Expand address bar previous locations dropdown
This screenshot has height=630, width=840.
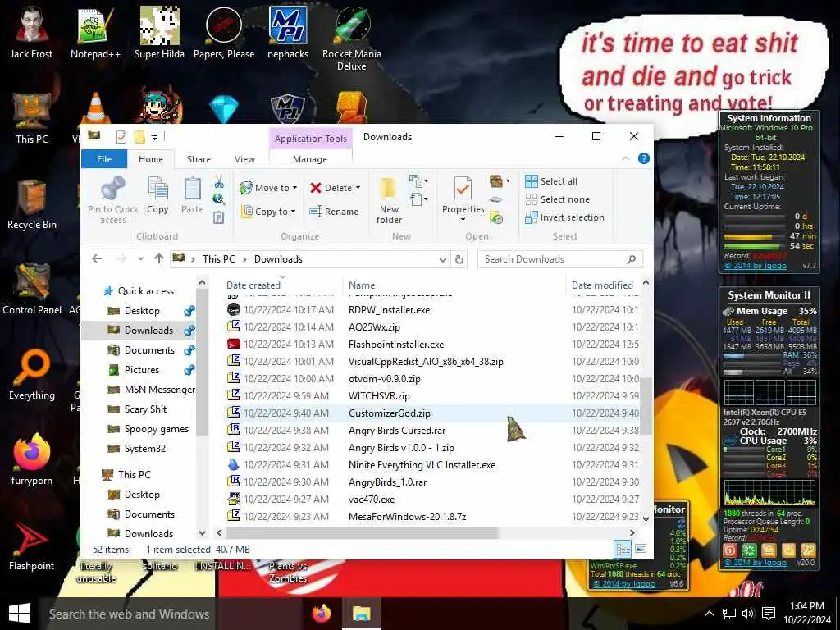[443, 260]
